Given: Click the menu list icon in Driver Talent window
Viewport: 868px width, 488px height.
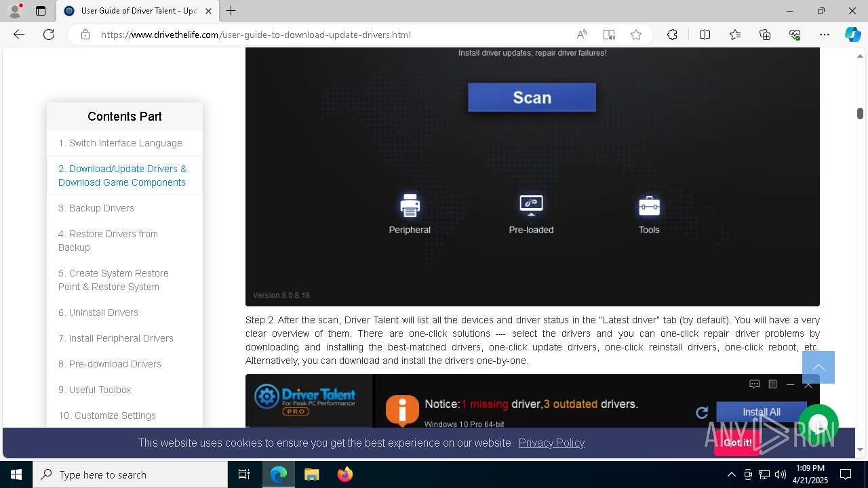Looking at the screenshot, I should click(x=772, y=384).
